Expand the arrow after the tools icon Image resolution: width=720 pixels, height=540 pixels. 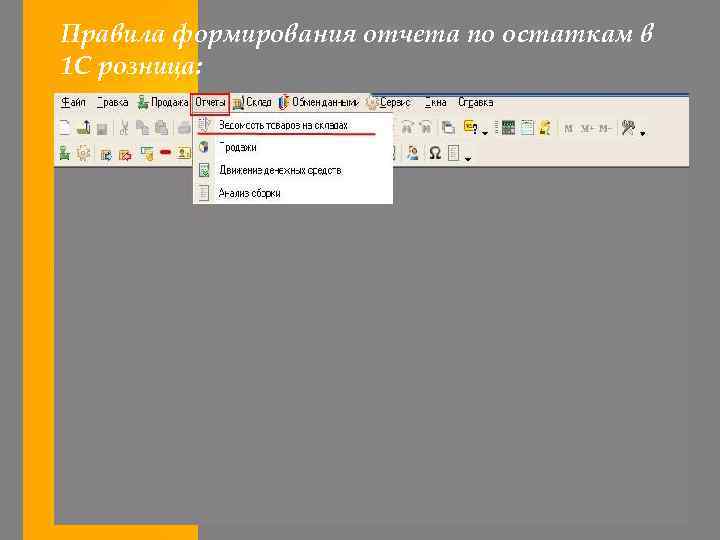[643, 133]
